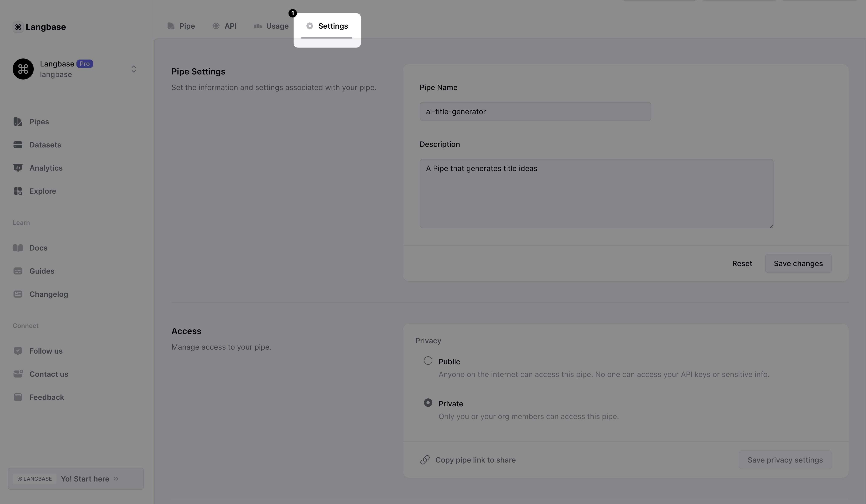Click the Changelog icon
This screenshot has height=504, width=866.
pos(18,294)
